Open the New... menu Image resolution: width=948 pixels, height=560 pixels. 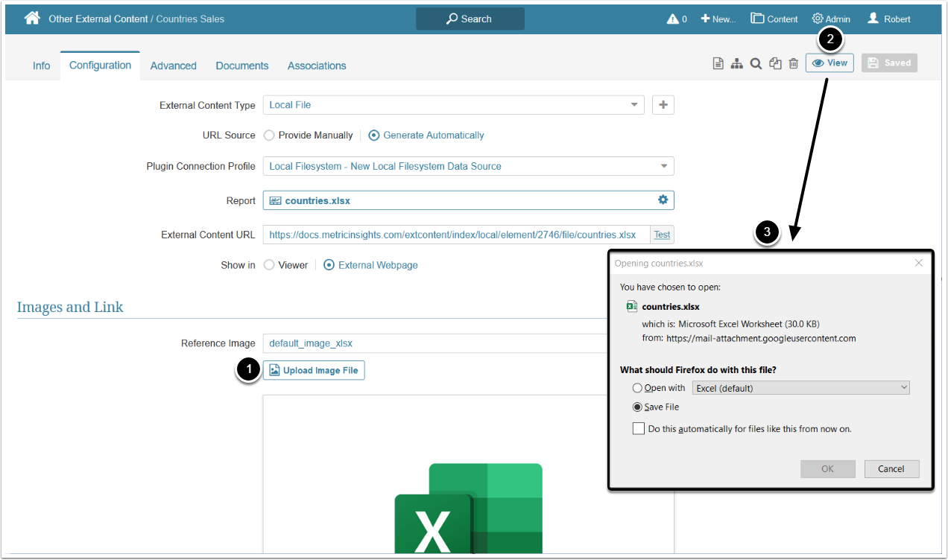718,19
